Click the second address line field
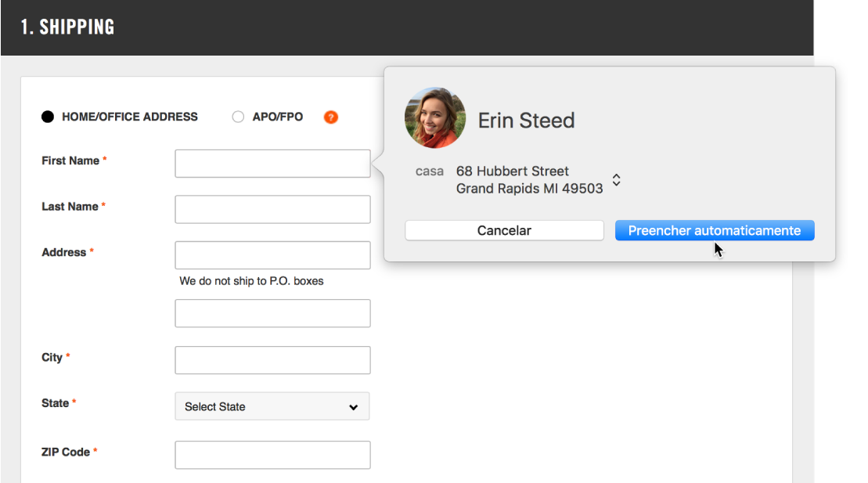Image resolution: width=868 pixels, height=483 pixels. (x=272, y=313)
